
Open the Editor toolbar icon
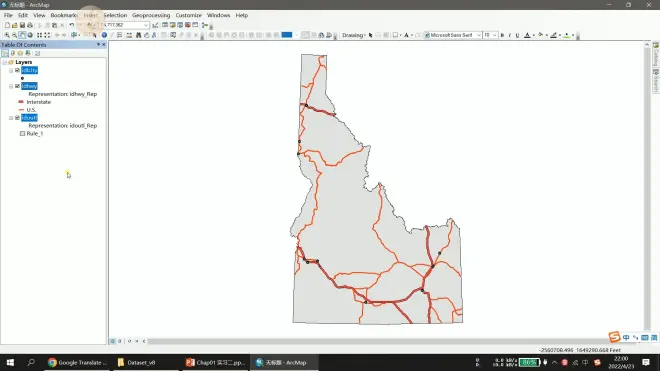pos(155,25)
